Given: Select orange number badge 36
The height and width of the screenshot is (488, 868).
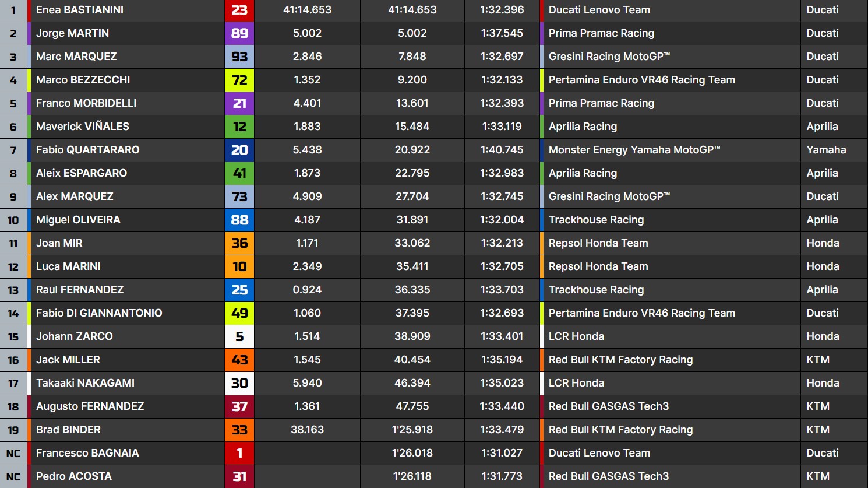Looking at the screenshot, I should pos(239,243).
